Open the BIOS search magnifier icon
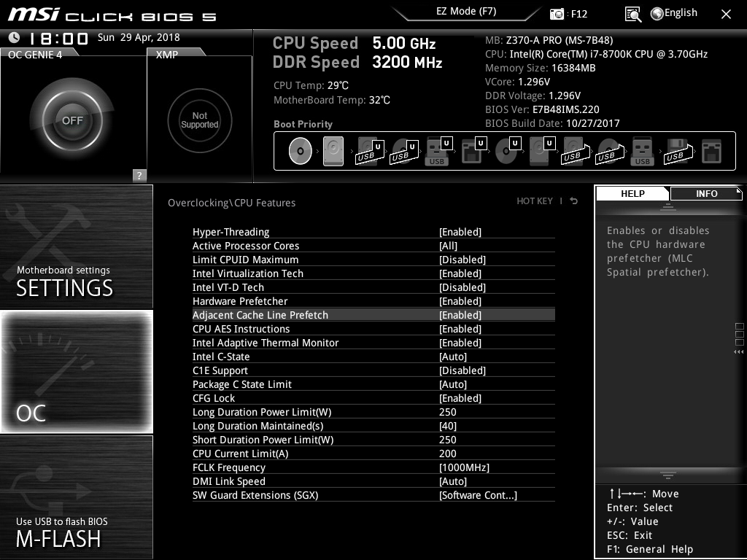 [x=632, y=15]
